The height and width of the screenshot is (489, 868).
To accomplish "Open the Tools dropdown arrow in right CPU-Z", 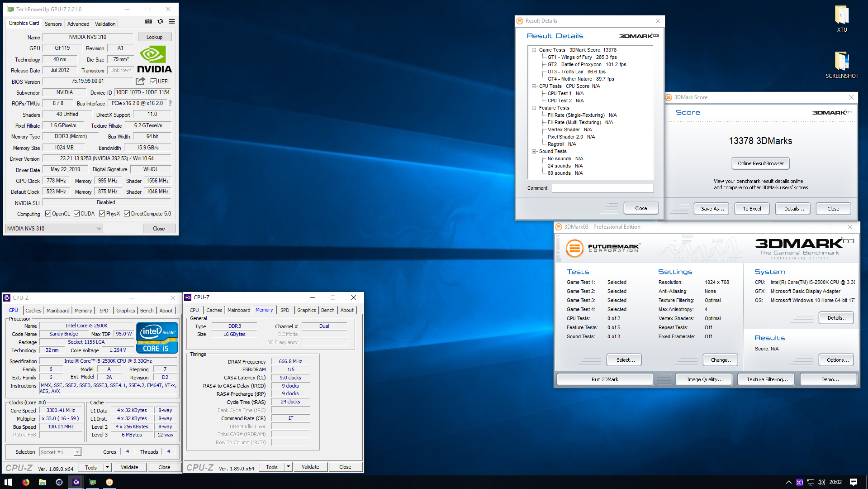I will 289,467.
